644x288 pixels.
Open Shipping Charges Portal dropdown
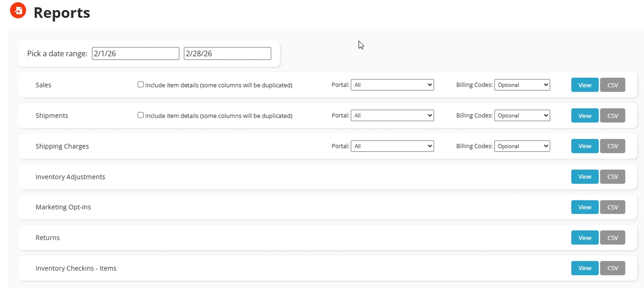point(392,146)
